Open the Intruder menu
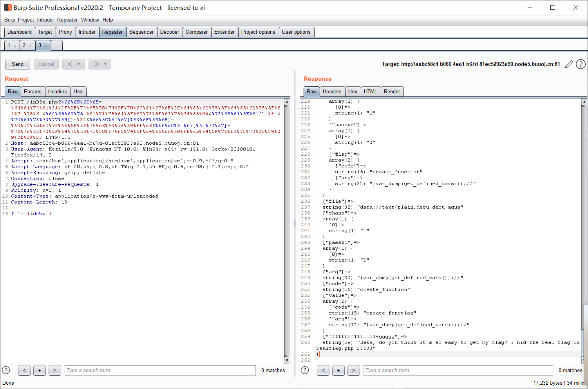 coord(45,20)
